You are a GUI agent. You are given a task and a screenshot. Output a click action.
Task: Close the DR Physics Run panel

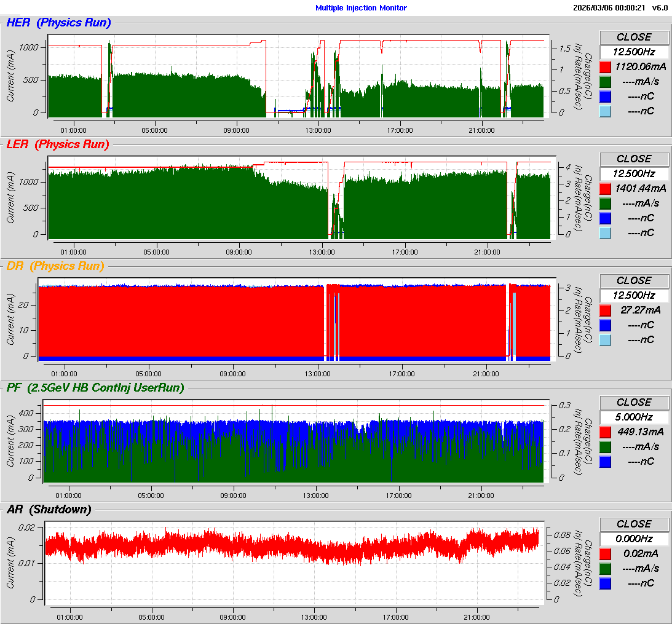point(633,280)
